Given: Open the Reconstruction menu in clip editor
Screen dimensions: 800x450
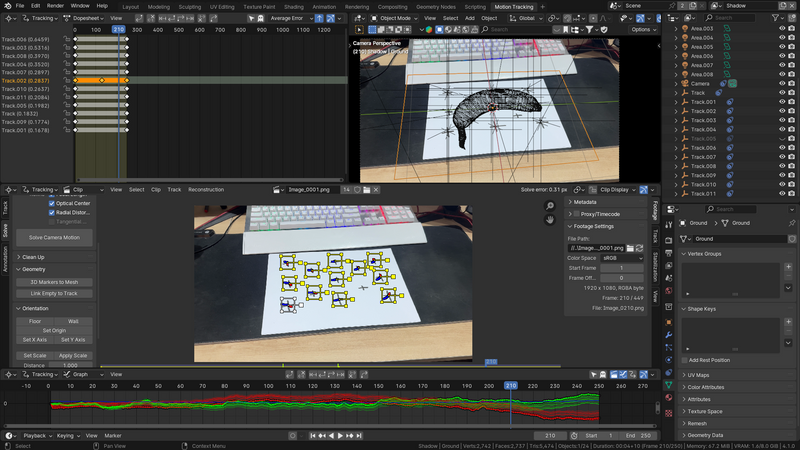Looking at the screenshot, I should 206,189.
